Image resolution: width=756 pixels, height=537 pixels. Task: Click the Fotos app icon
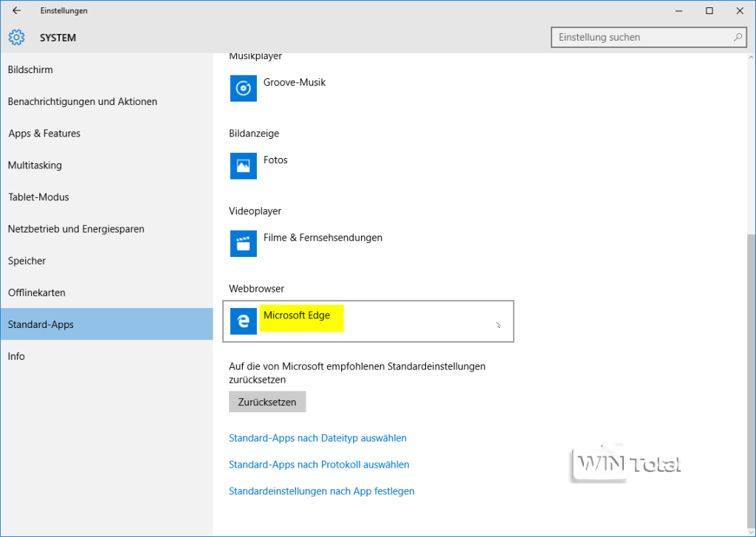coord(244,166)
